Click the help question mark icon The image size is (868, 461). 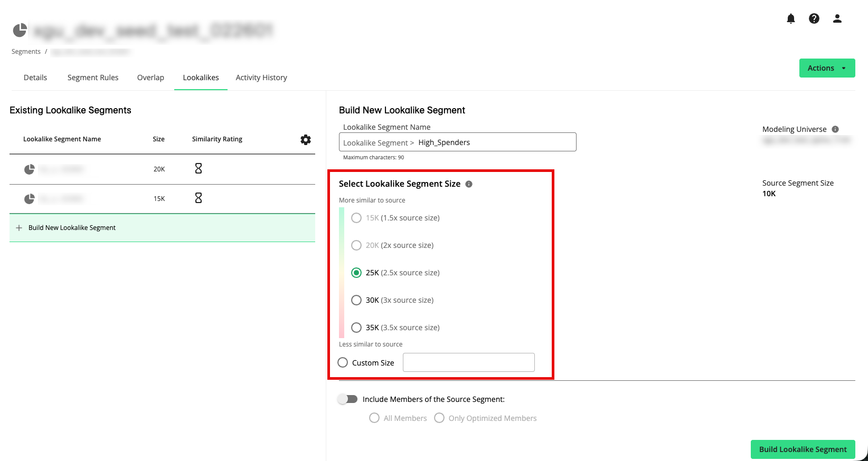pos(814,19)
